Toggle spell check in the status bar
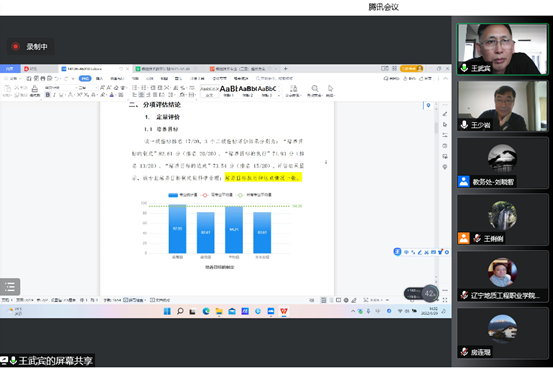Image resolution: width=553 pixels, height=368 pixels. 134,300
